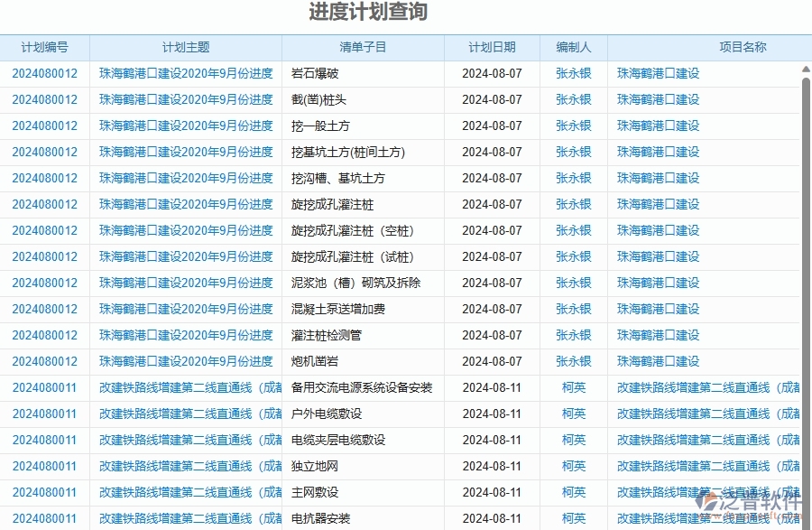Click the 计划主题 column header icon

(185, 48)
